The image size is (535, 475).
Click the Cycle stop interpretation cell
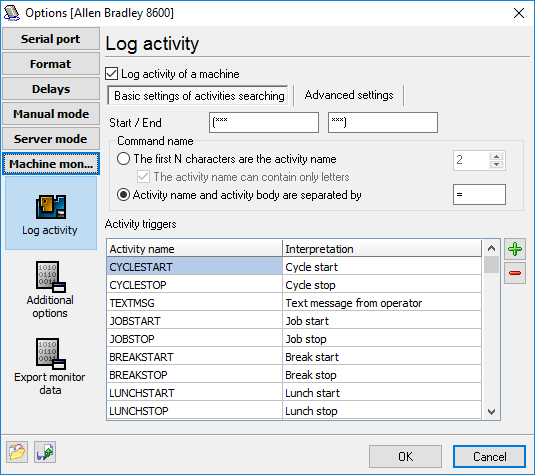click(x=382, y=285)
